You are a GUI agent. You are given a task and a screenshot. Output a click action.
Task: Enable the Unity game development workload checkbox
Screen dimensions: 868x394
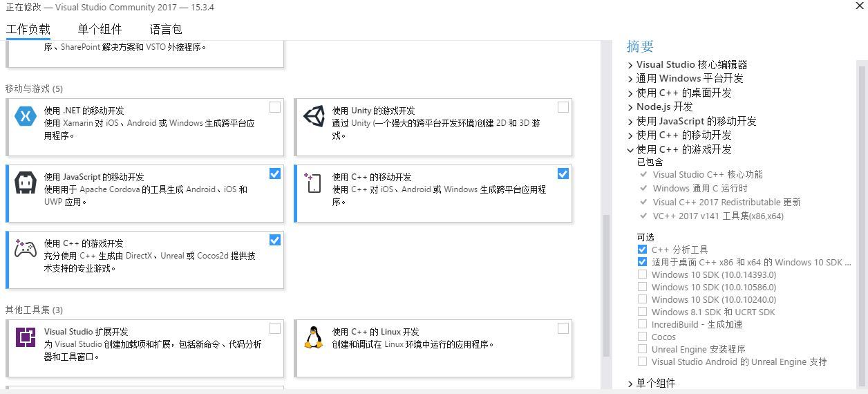tap(563, 107)
